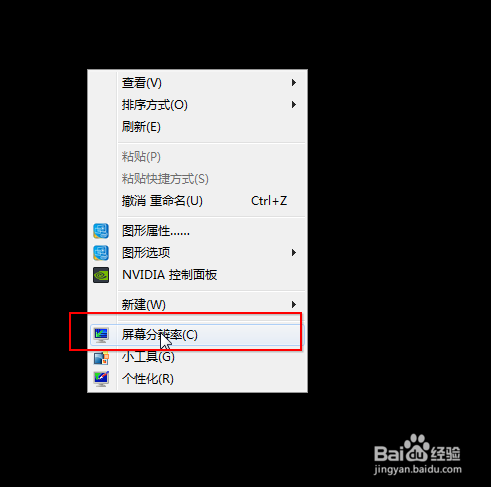The image size is (491, 487).
Task: Open 屏幕分辨率(C) menu item
Action: point(197,335)
